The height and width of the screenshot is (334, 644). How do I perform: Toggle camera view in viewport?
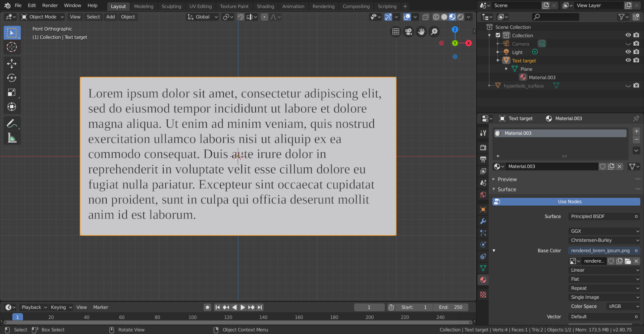(x=409, y=32)
